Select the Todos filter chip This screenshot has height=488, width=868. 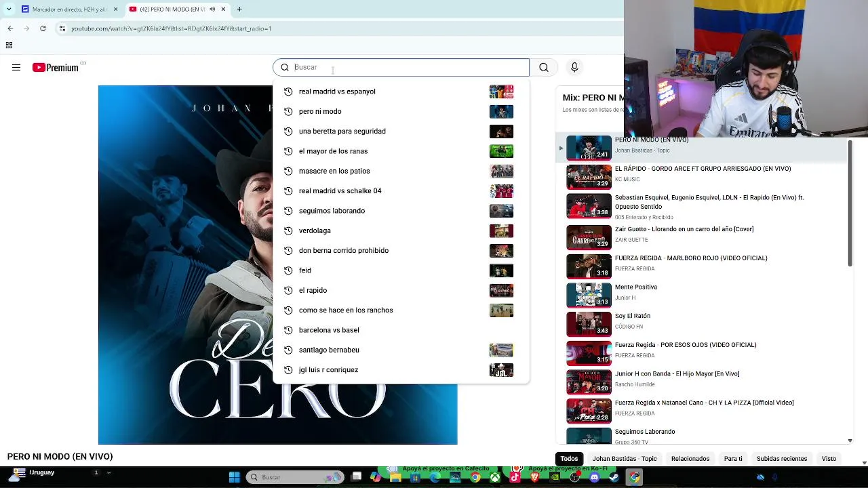569,459
